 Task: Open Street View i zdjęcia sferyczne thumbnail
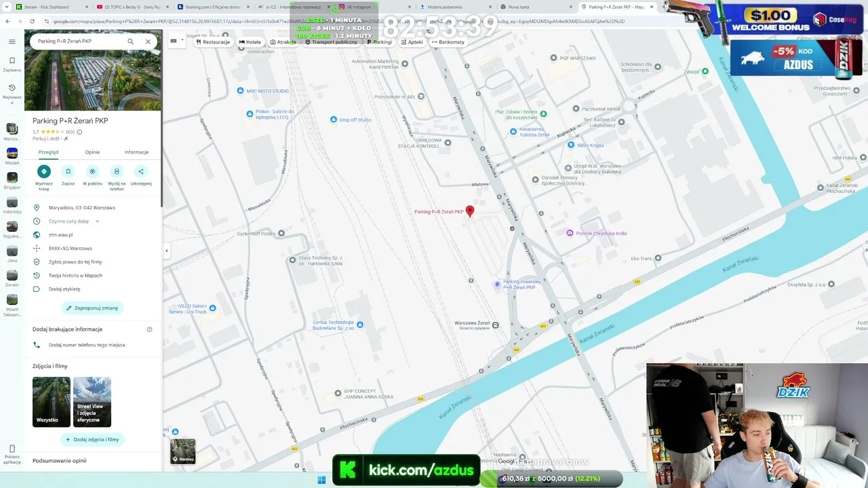[x=92, y=402]
